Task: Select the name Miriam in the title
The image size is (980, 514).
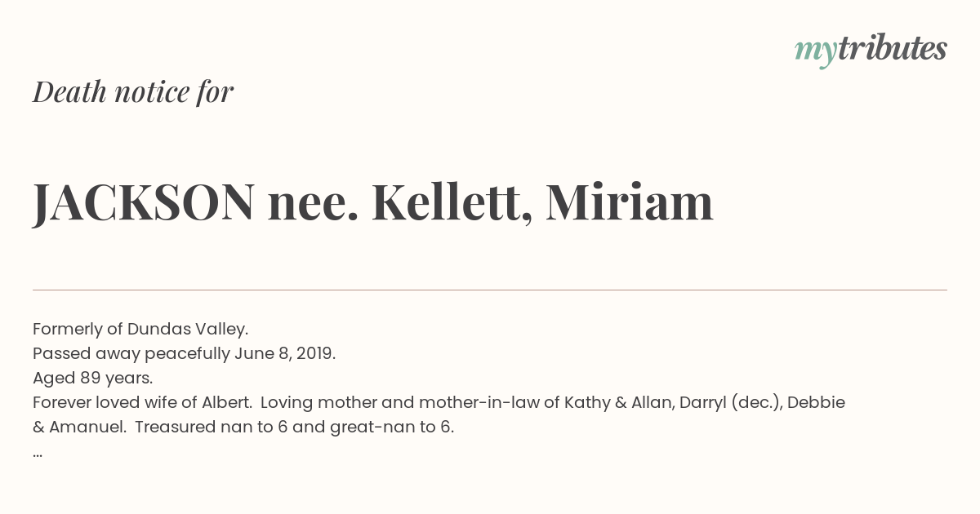Action: (x=630, y=202)
